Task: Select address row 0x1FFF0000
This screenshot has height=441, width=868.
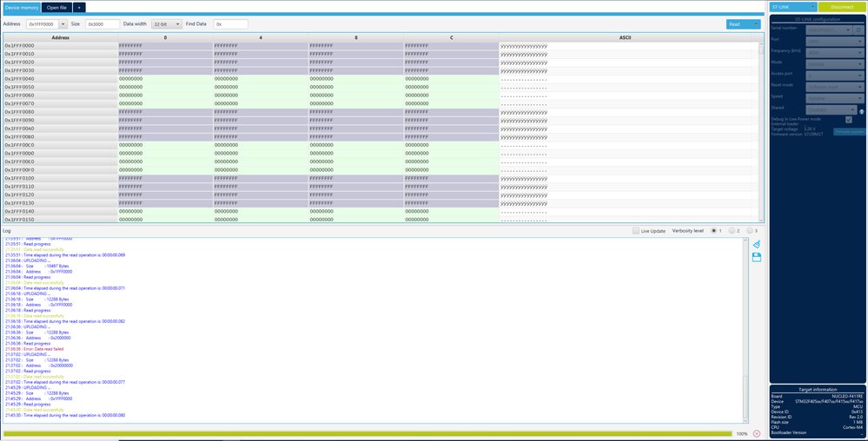Action: 60,46
